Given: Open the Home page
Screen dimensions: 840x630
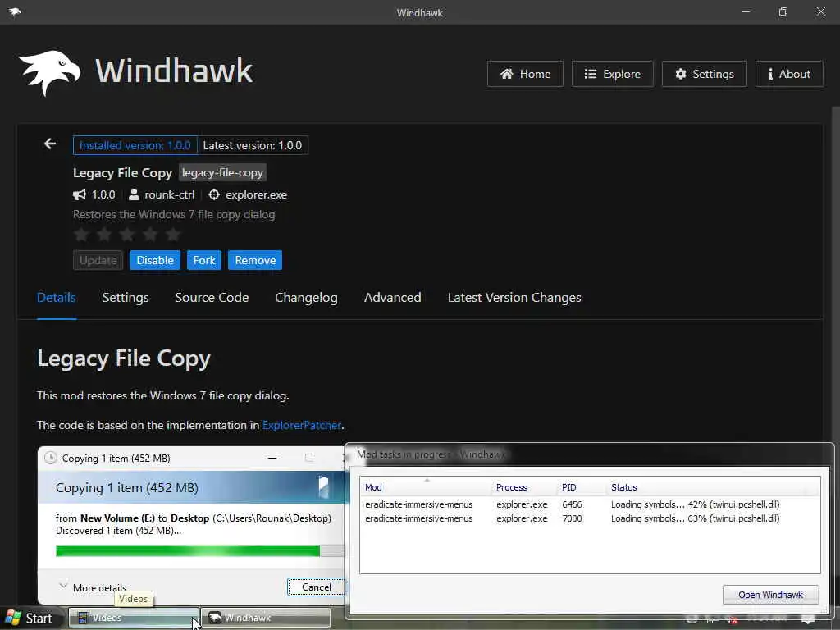Looking at the screenshot, I should [525, 74].
